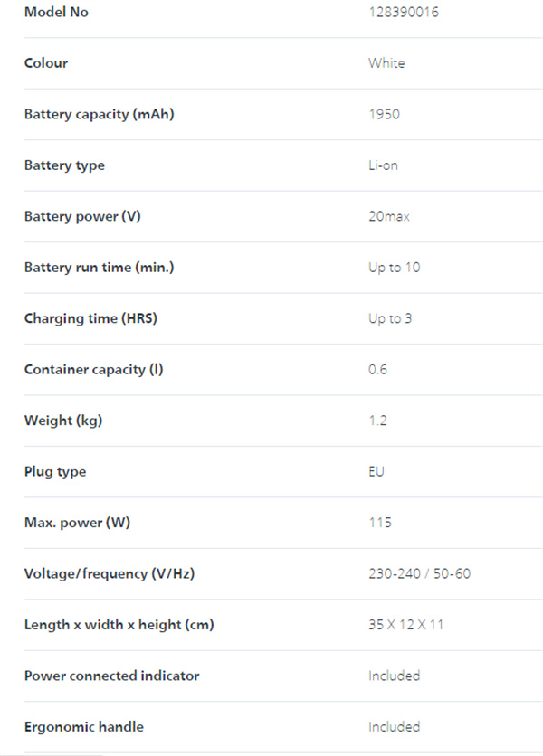Click the Battery type value Li-on
Image resolution: width=543 pixels, height=756 pixels.
383,165
